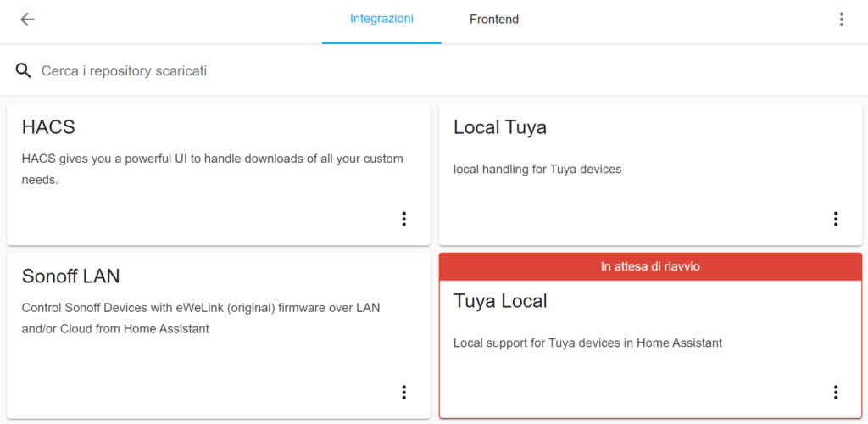Click 'local handling for Tuya devices' text
The height and width of the screenshot is (424, 868).
[x=537, y=170]
